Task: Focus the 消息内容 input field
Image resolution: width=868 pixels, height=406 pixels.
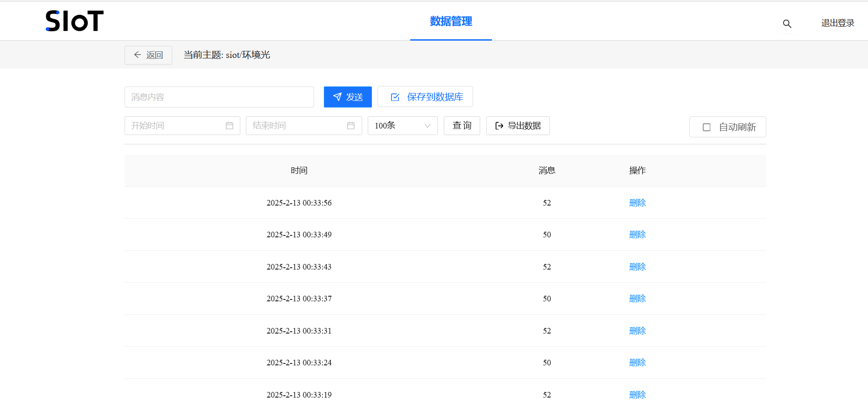Action: [219, 97]
